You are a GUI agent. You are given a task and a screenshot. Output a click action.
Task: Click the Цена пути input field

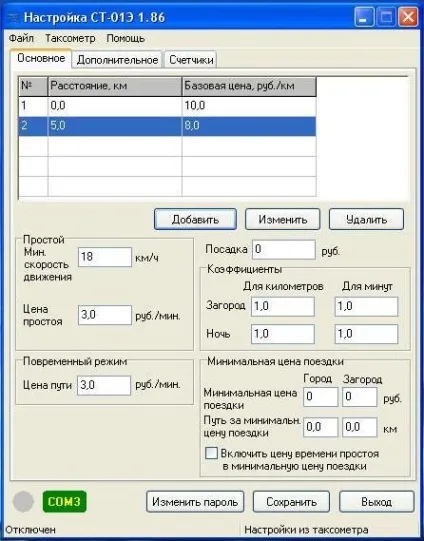point(104,385)
